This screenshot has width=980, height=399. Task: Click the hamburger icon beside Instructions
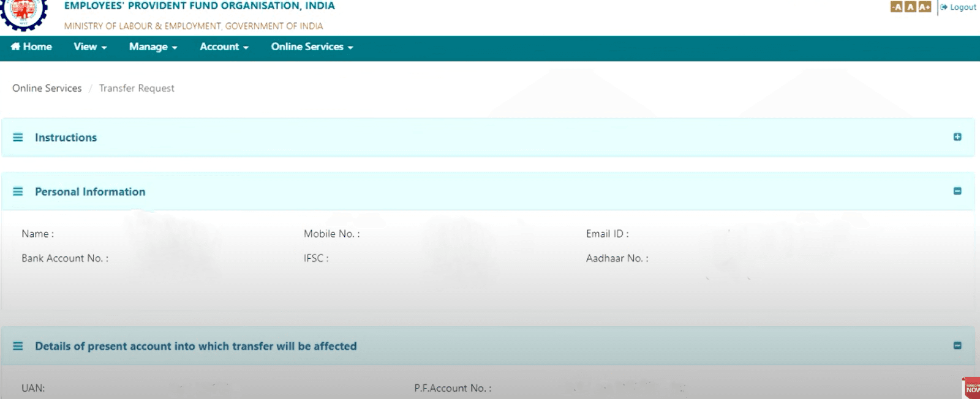tap(18, 138)
